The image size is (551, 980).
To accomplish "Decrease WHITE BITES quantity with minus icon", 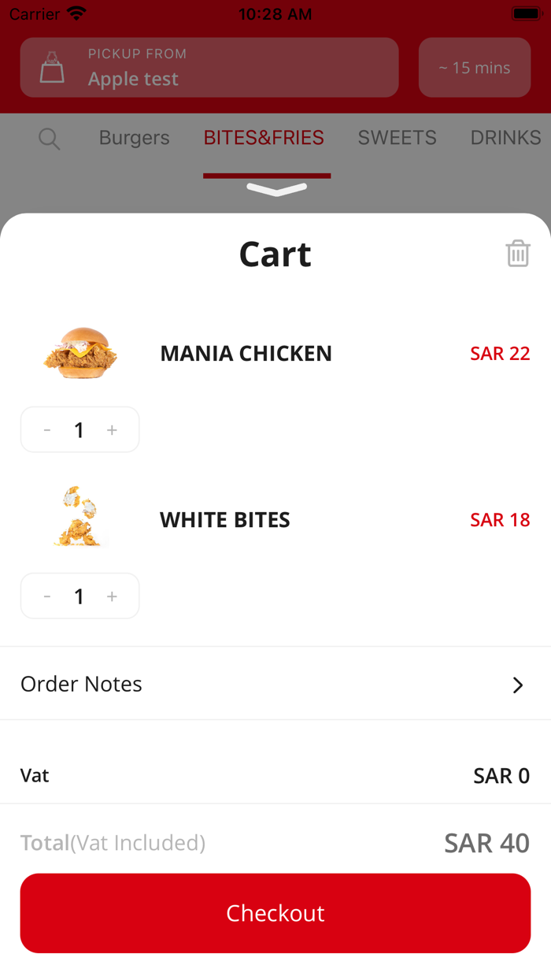I will pos(47,596).
